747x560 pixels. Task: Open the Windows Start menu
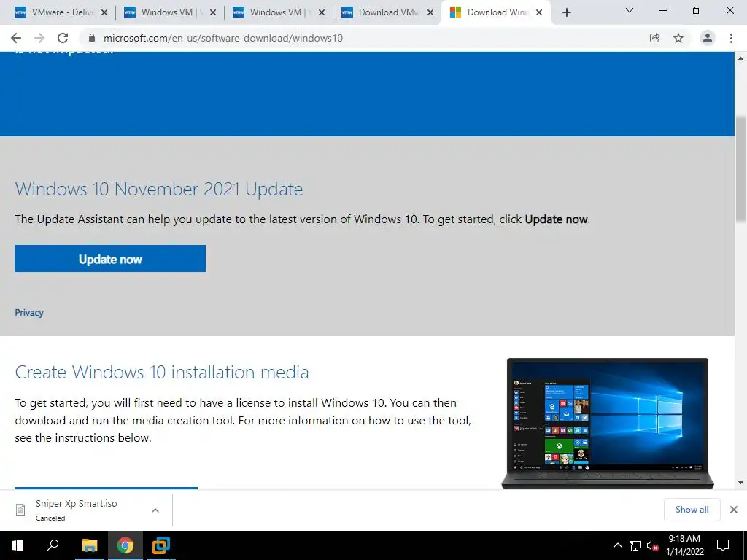coord(18,545)
